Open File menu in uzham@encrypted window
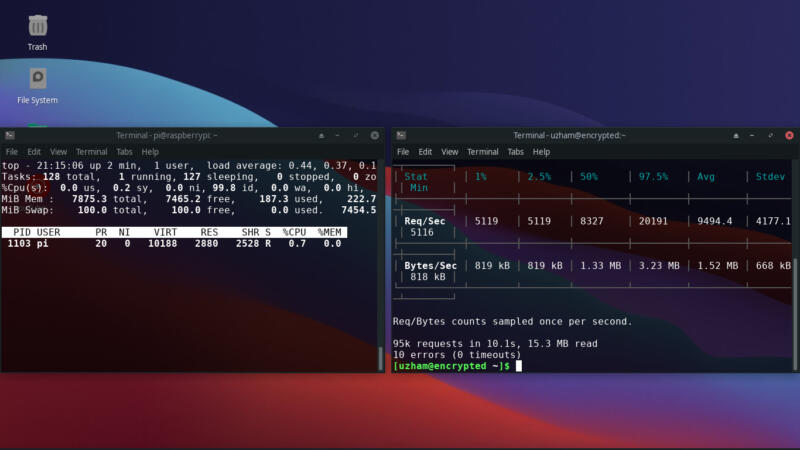 [x=403, y=152]
